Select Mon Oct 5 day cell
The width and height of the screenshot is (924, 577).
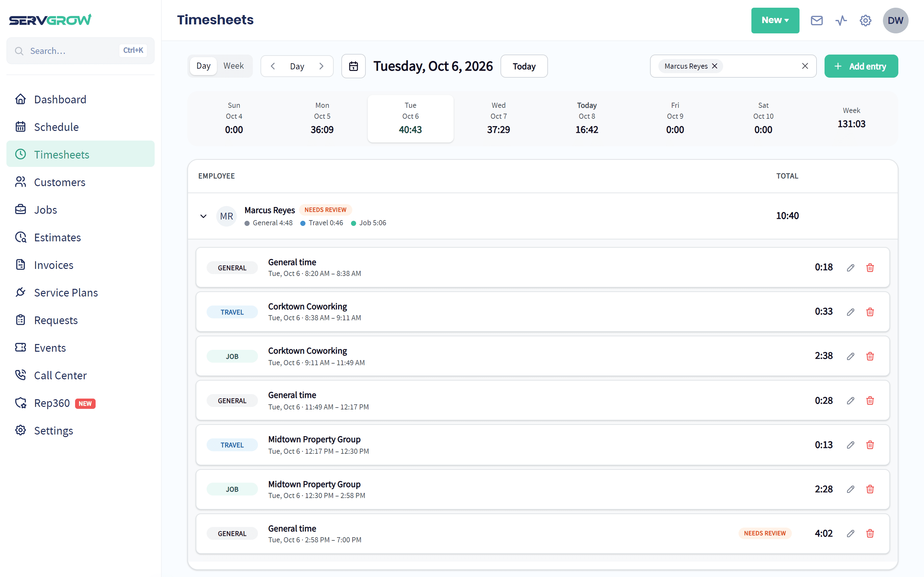[x=322, y=118]
